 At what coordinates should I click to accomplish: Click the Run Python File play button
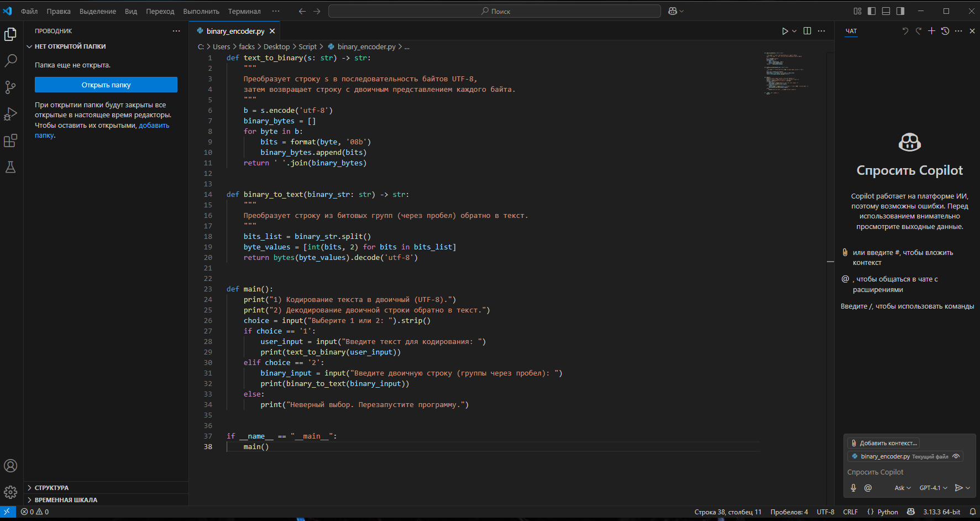click(785, 32)
